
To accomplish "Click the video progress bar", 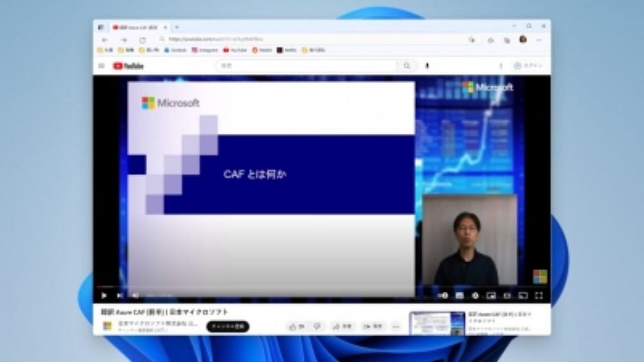I will (321, 287).
